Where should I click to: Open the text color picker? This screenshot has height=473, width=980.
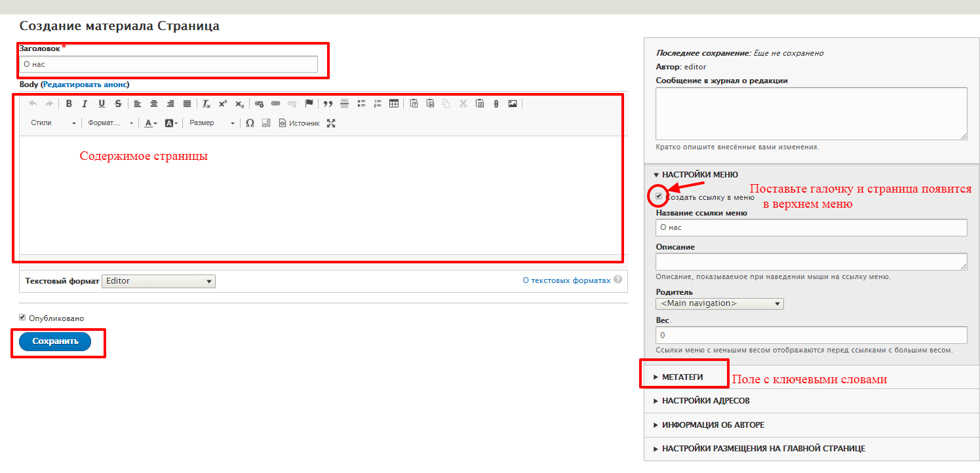pos(150,123)
